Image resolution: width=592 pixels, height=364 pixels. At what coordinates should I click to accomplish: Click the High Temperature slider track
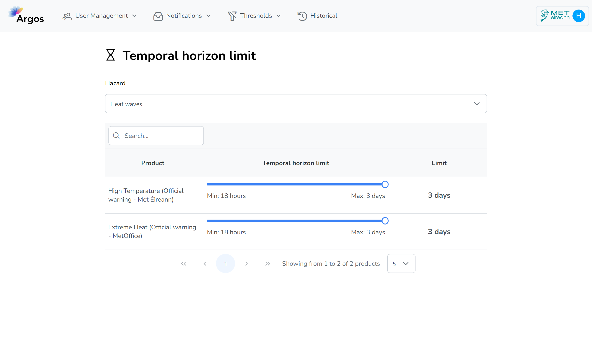tap(296, 185)
